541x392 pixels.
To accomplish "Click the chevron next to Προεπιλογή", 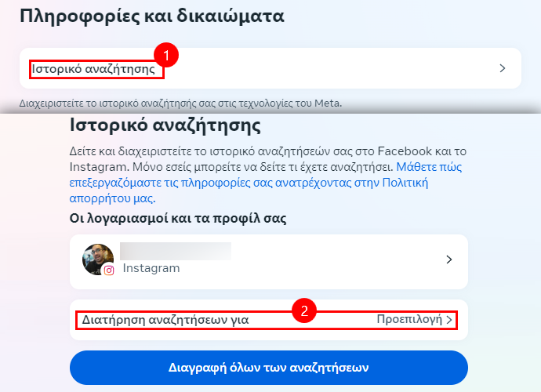I will pyautogui.click(x=449, y=320).
